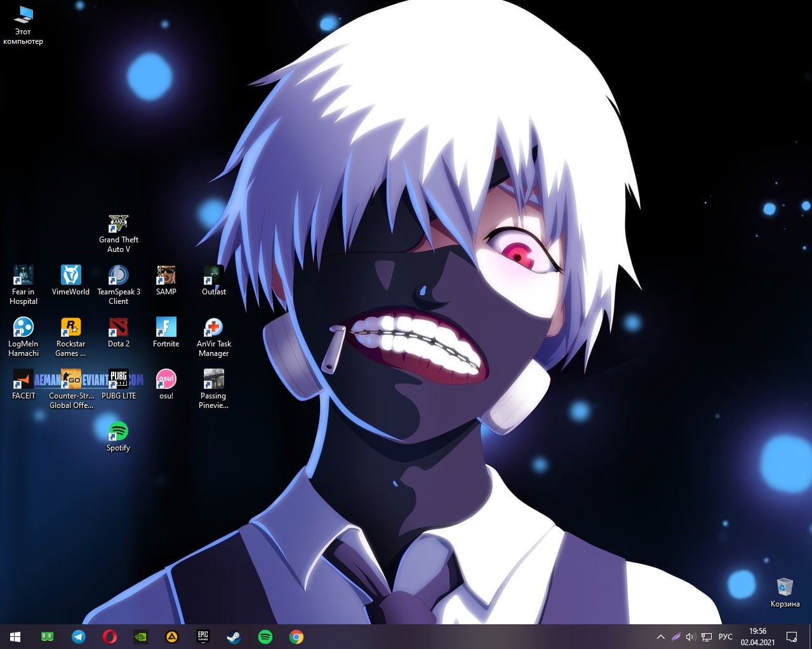Select the PUBG LITE shortcut
Image resolution: width=812 pixels, height=649 pixels.
click(118, 385)
